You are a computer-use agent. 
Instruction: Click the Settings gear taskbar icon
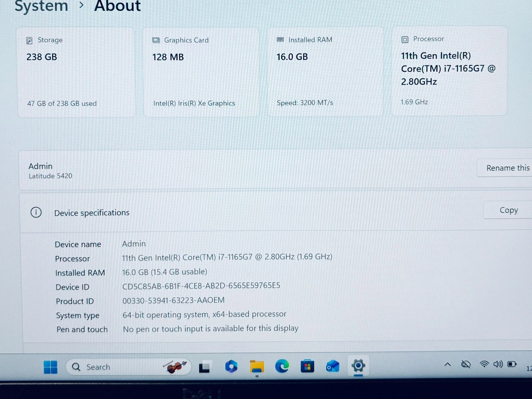[x=358, y=366]
